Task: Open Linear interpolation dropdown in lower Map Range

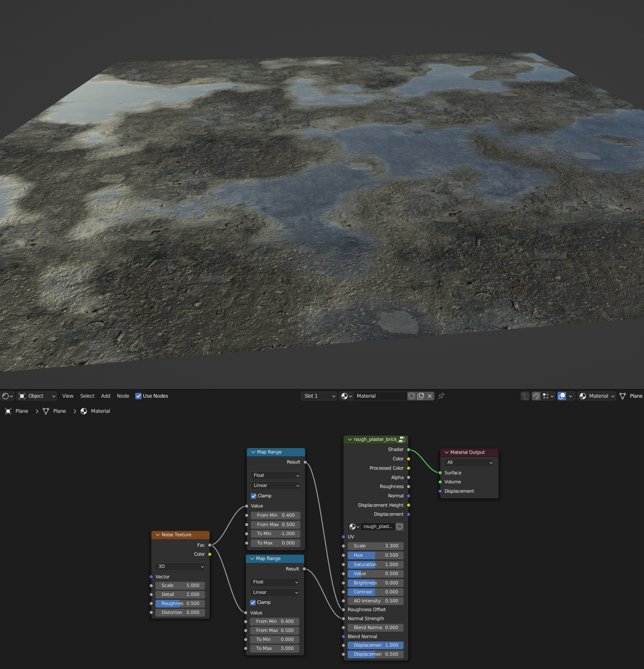Action: coord(275,592)
